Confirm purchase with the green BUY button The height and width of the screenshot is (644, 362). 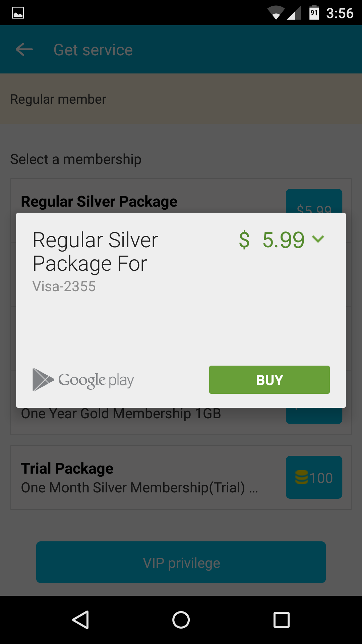tap(269, 380)
